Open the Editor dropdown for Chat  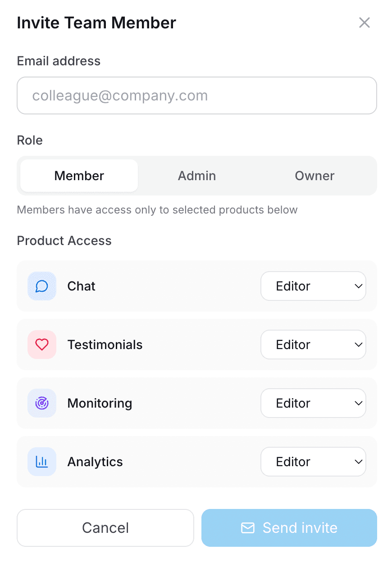coord(313,286)
